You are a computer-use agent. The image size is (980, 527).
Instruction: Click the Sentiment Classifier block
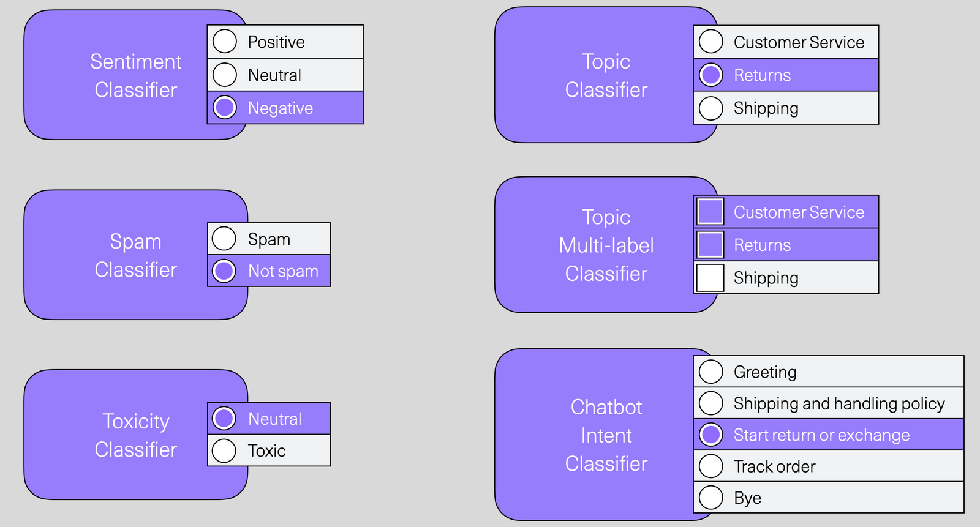tap(135, 75)
